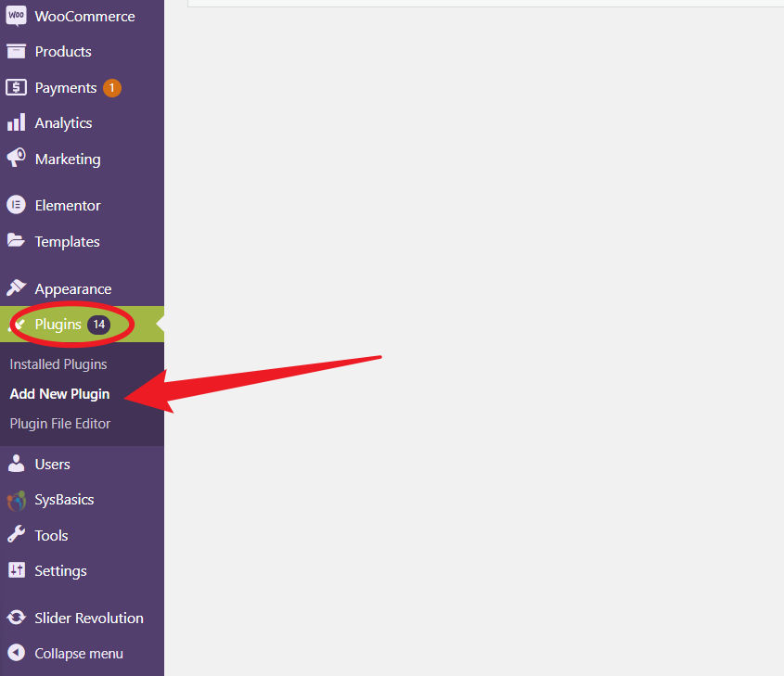Viewport: 784px width, 676px height.
Task: Click the Payments dollar icon
Action: (16, 87)
